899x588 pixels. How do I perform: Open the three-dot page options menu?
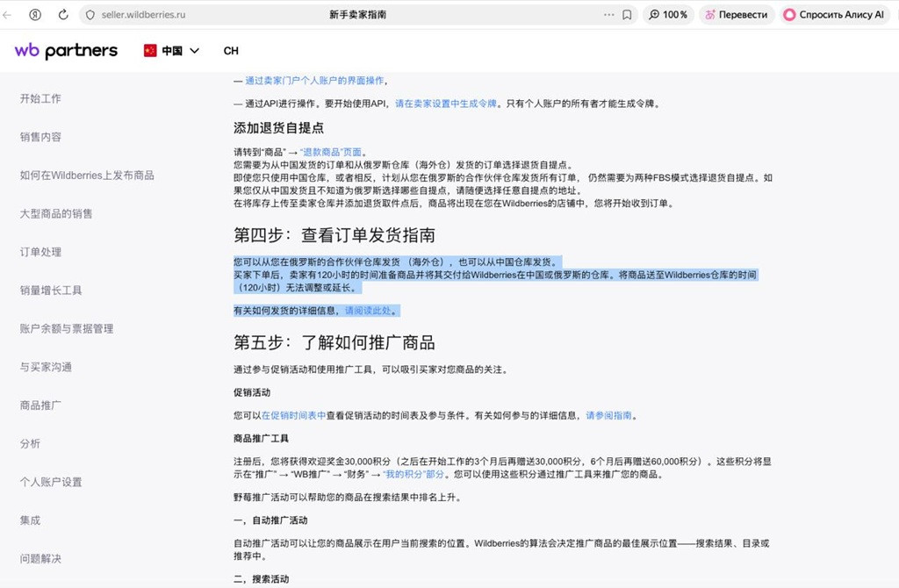[x=609, y=15]
